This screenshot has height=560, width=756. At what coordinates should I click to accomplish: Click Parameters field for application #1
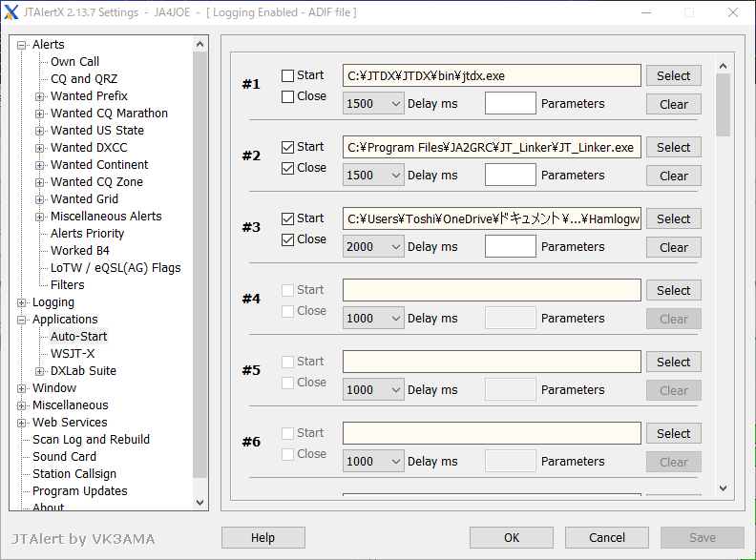pos(510,103)
